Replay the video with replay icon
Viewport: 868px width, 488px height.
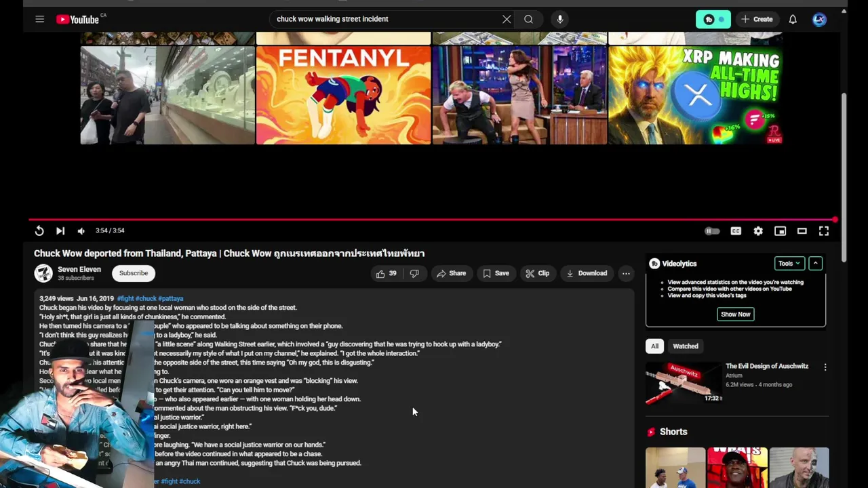39,231
